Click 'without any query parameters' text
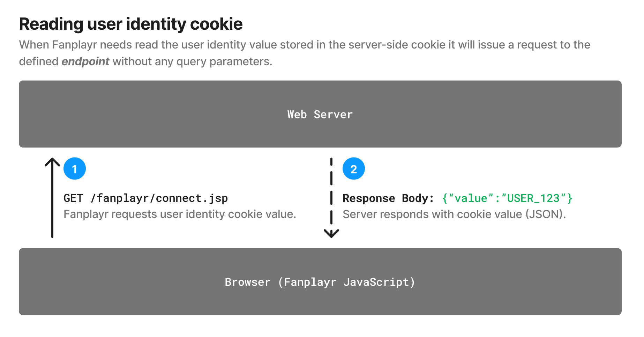644x337 pixels. coord(192,61)
